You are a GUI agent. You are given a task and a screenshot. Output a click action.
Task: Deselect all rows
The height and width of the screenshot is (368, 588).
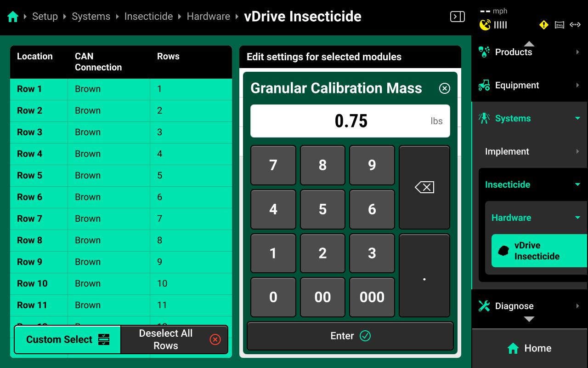click(174, 339)
